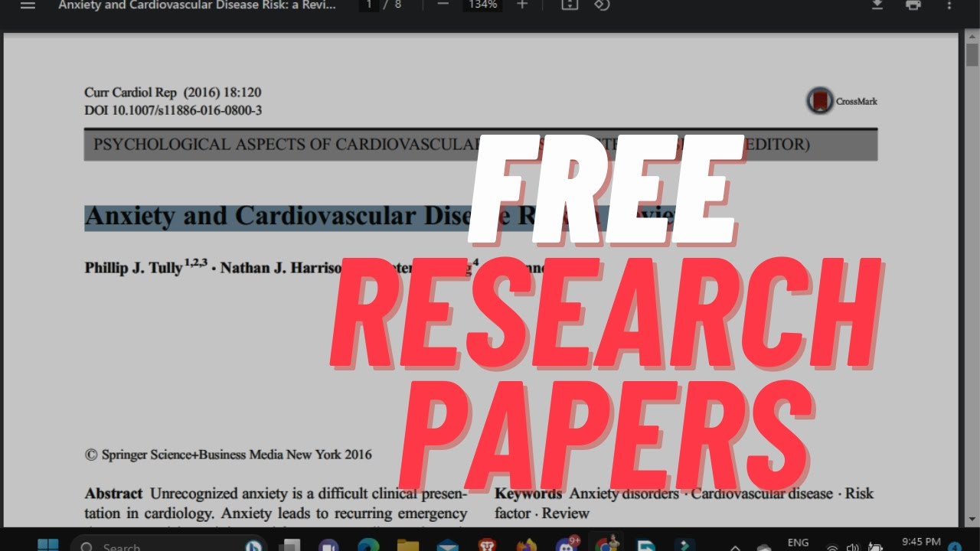This screenshot has height=551, width=980.
Task: Open the Mail app from the taskbar
Action: click(x=447, y=545)
